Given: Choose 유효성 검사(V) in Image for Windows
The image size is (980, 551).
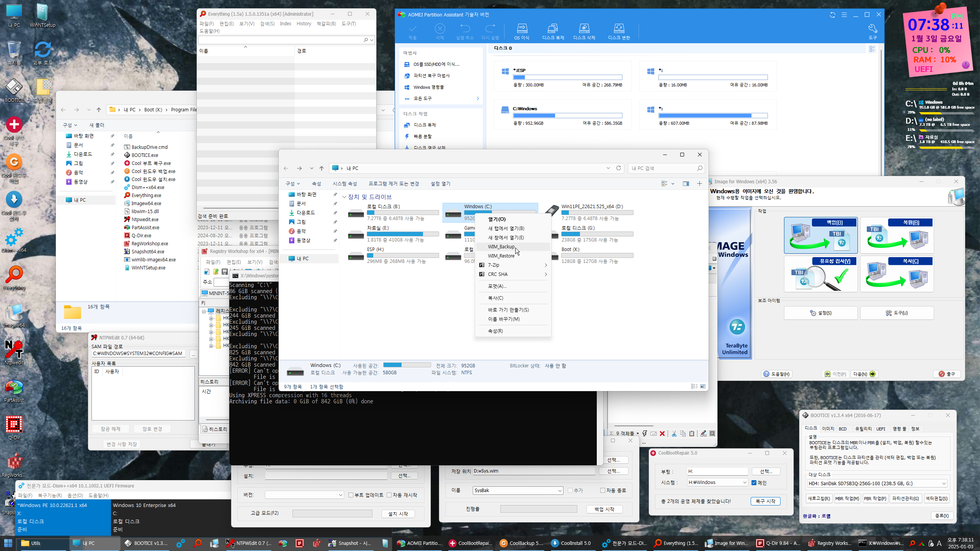Looking at the screenshot, I should click(x=820, y=274).
